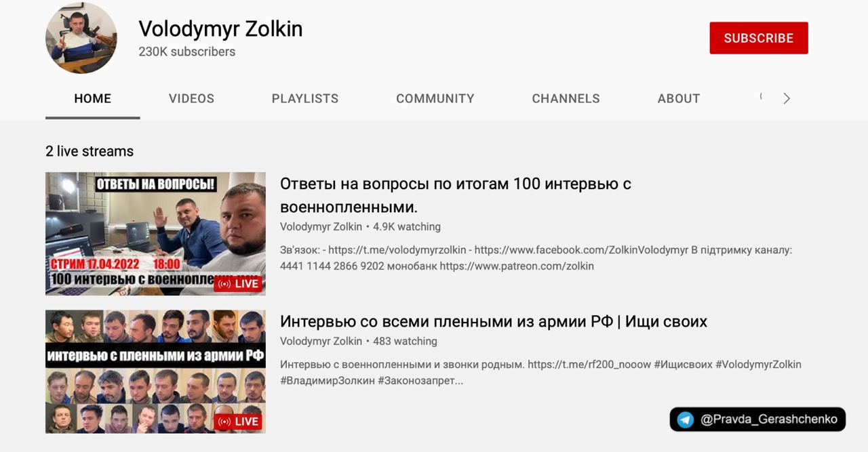Click the title 'Ответы на вопросы по итогам 100 интервью'
Screen dimensions: 868x452
(x=455, y=194)
